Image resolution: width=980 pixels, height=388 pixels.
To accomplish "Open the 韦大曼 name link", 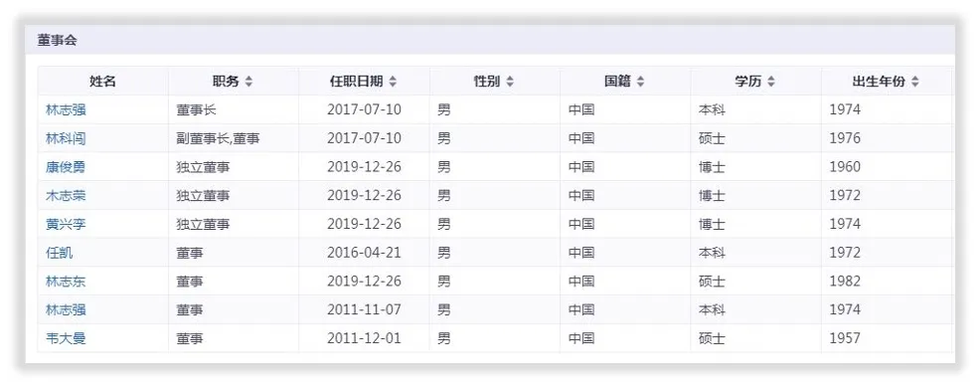I will tap(66, 338).
